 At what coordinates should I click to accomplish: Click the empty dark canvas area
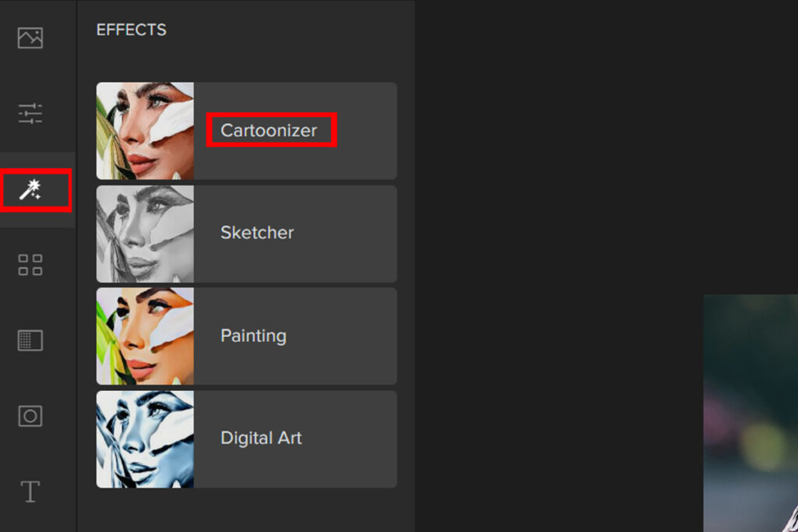pyautogui.click(x=585, y=153)
